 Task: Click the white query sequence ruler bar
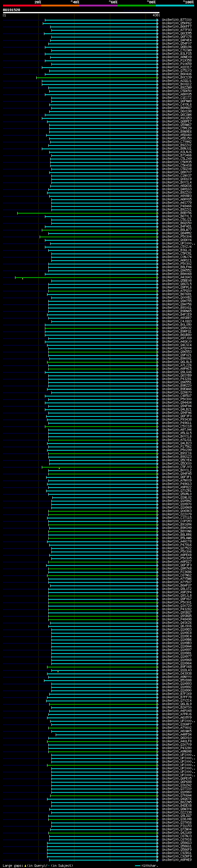[x=81, y=12]
